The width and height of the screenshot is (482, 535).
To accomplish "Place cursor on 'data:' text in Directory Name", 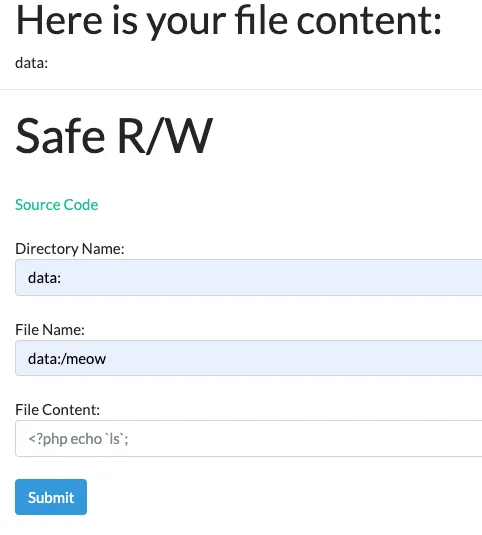I will 44,278.
